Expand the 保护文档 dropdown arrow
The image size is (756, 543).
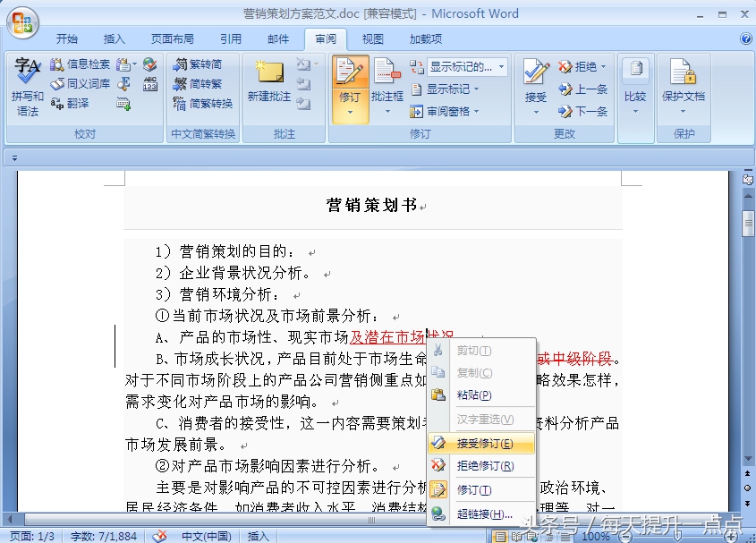[x=684, y=112]
